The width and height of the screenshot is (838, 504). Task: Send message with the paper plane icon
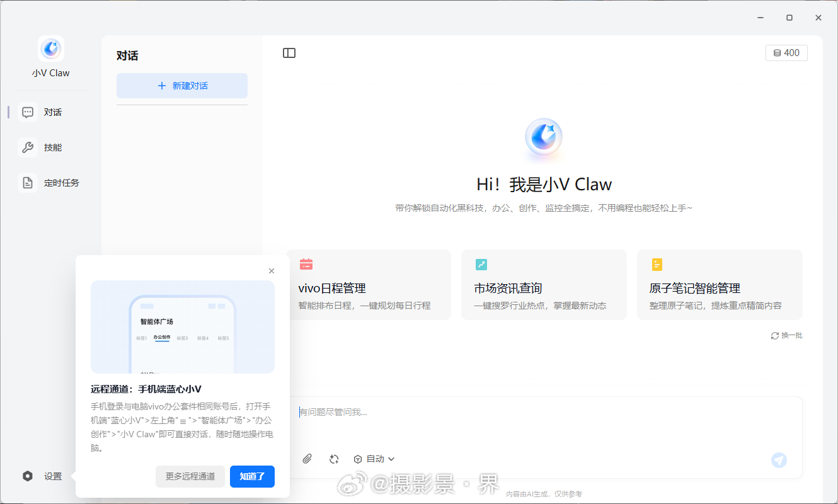pyautogui.click(x=779, y=461)
